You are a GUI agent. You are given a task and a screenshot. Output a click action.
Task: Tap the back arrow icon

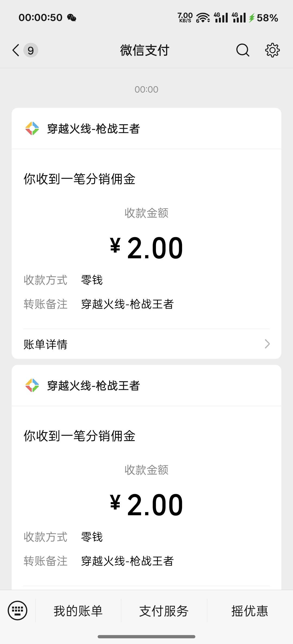(16, 50)
